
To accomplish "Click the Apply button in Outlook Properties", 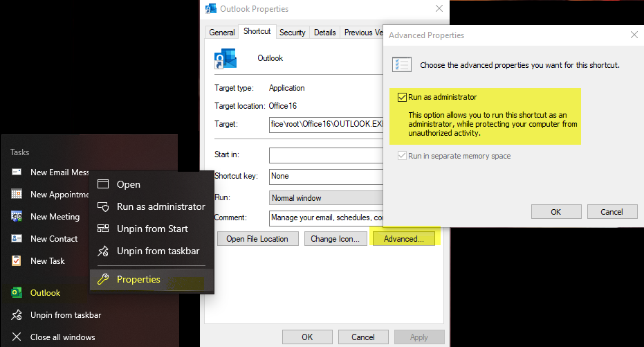I will pos(419,337).
